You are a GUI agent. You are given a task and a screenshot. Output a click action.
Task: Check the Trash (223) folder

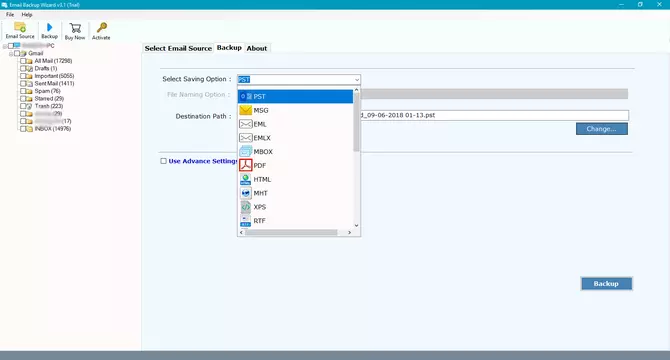23,106
